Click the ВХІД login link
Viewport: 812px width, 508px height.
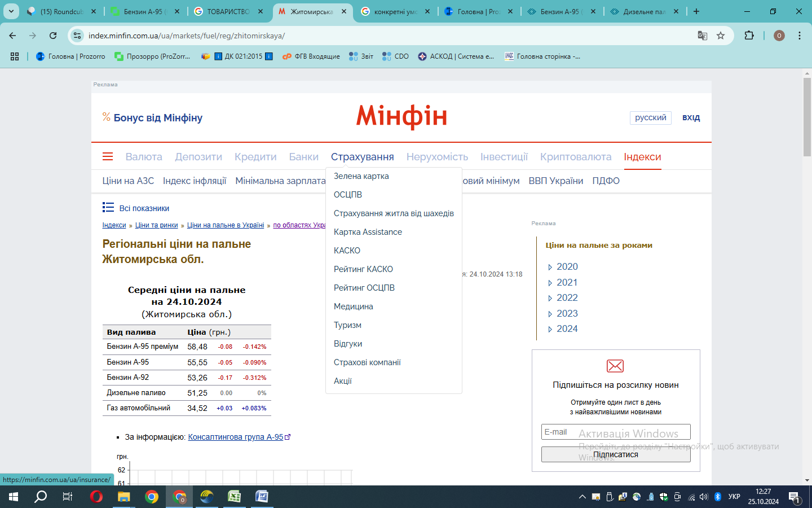pyautogui.click(x=691, y=117)
